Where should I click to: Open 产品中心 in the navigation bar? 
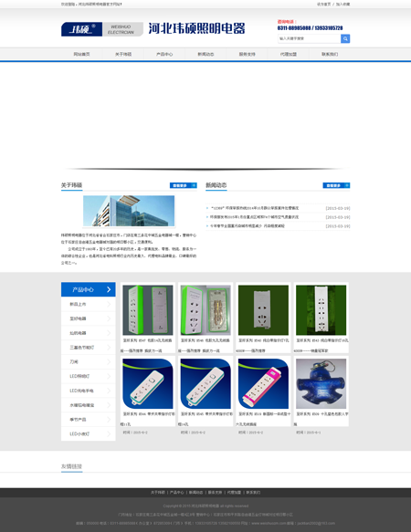pyautogui.click(x=164, y=54)
